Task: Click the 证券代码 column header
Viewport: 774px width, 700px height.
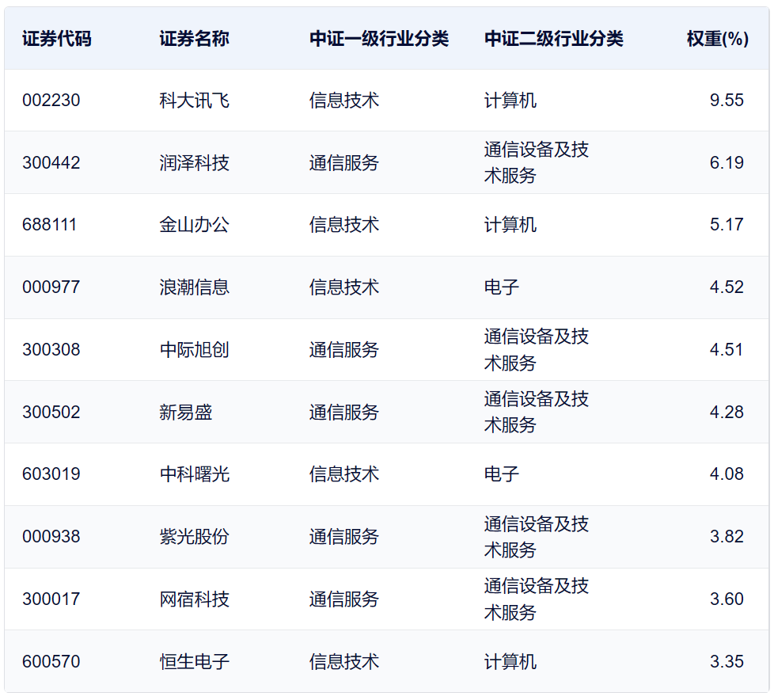Action: 56,39
